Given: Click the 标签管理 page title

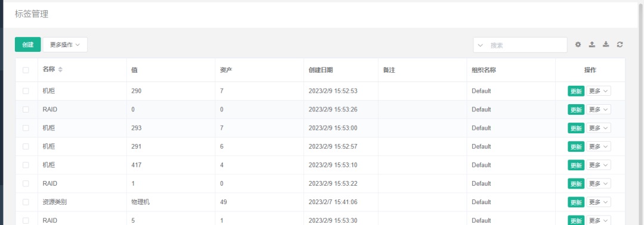Looking at the screenshot, I should 32,14.
